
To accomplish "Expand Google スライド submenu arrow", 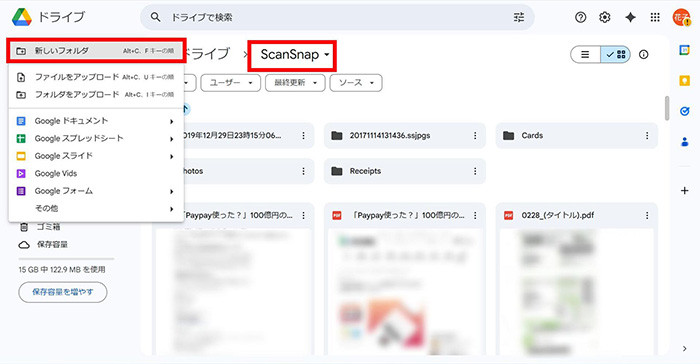I will pyautogui.click(x=171, y=156).
